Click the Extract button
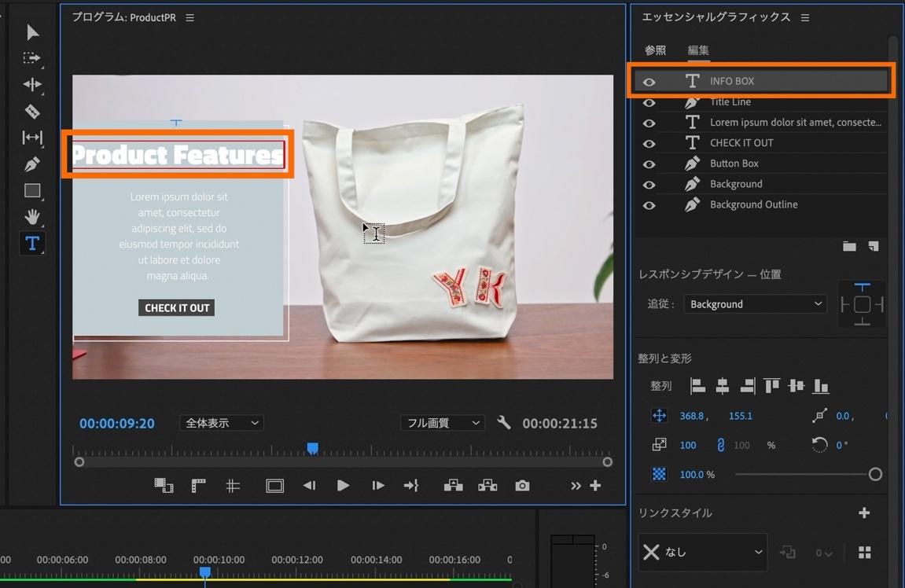This screenshot has width=905, height=588. coord(487,486)
